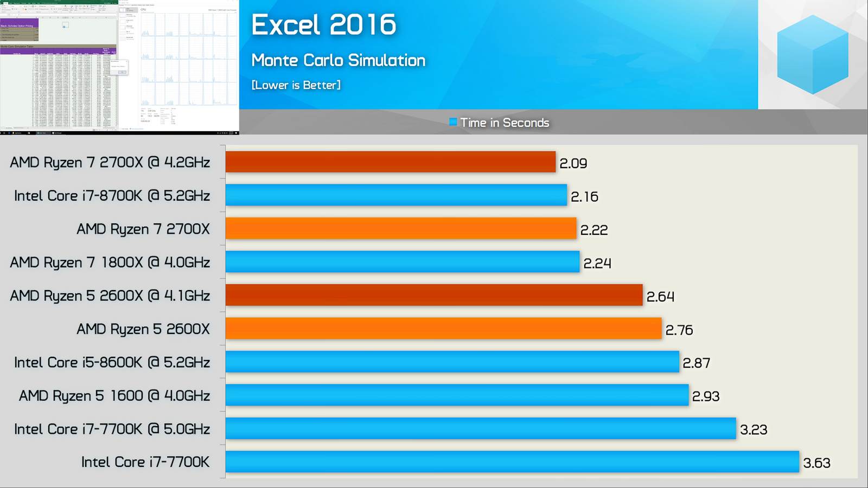The width and height of the screenshot is (868, 488).
Task: Click the value "3.23"
Action: (754, 430)
